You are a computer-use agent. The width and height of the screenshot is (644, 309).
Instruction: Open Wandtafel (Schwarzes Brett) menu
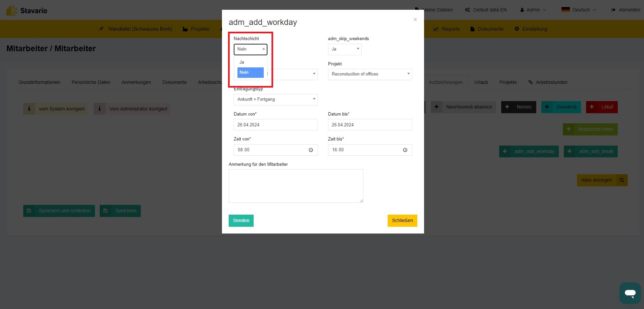[135, 29]
